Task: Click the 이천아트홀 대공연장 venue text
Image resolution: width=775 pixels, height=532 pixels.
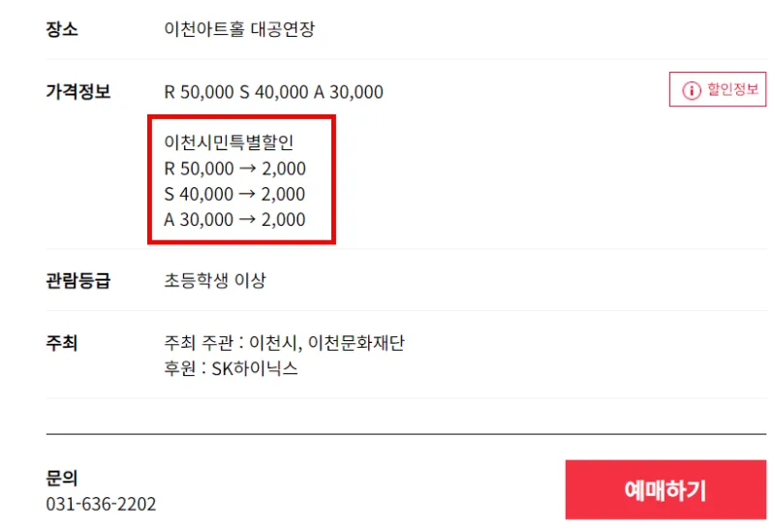Action: coord(239,29)
